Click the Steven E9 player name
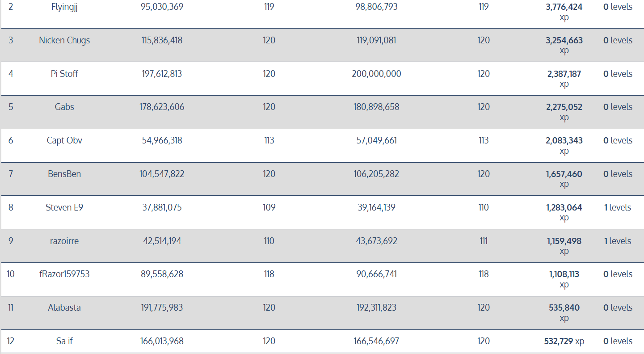The image size is (644, 354). [64, 207]
